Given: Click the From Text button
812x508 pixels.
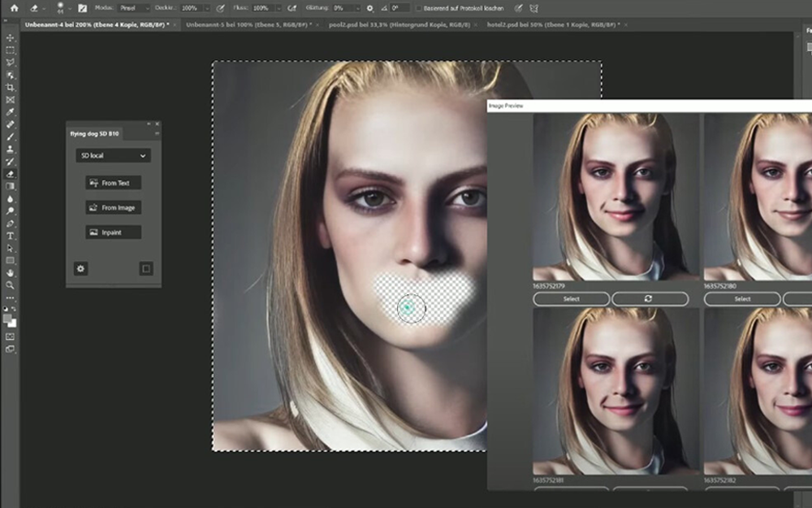Looking at the screenshot, I should (114, 183).
